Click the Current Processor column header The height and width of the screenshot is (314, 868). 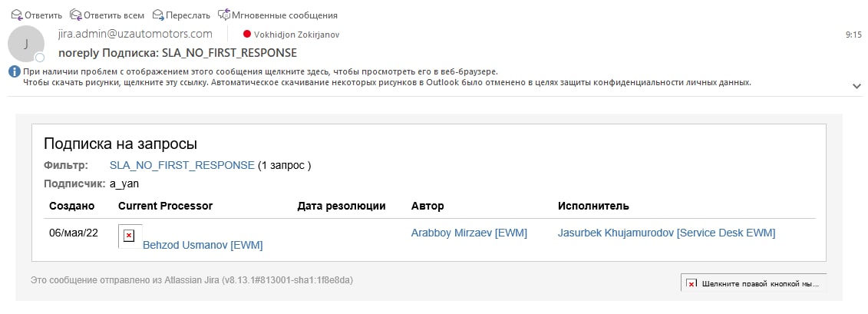166,206
